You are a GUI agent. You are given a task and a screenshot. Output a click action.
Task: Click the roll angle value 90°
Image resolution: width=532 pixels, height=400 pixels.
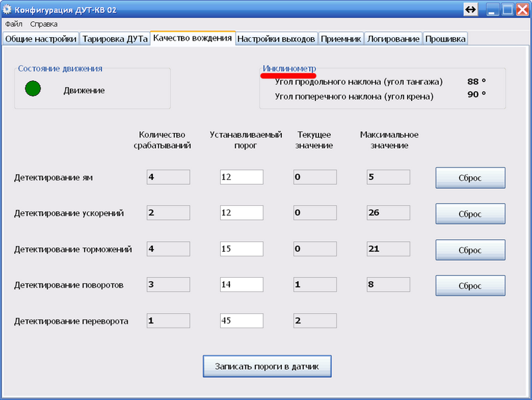[476, 94]
